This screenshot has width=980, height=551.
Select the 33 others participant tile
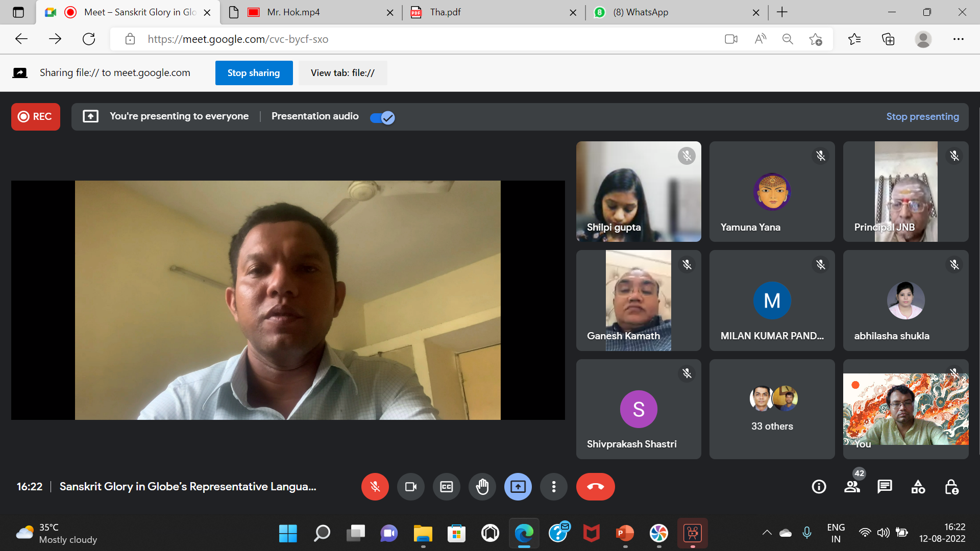coord(772,409)
